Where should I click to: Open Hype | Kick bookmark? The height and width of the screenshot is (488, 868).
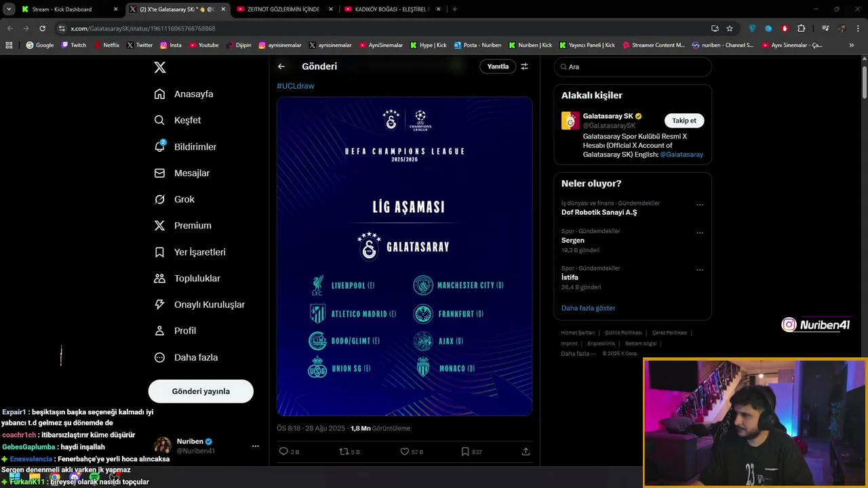[429, 45]
